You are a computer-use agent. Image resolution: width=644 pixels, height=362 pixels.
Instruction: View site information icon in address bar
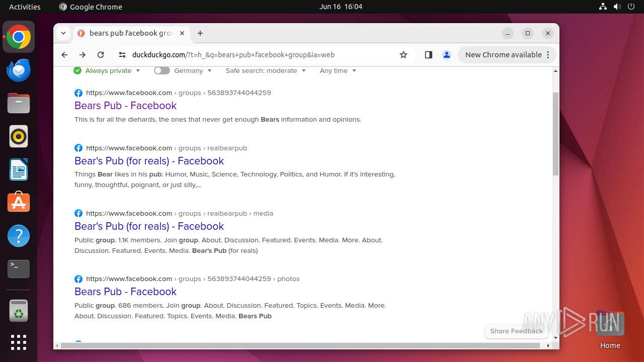pyautogui.click(x=122, y=55)
